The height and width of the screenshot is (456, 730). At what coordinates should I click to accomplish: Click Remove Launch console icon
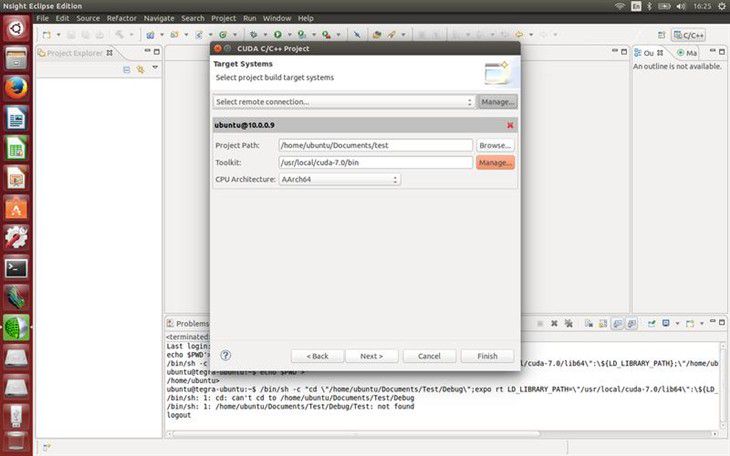pos(554,323)
